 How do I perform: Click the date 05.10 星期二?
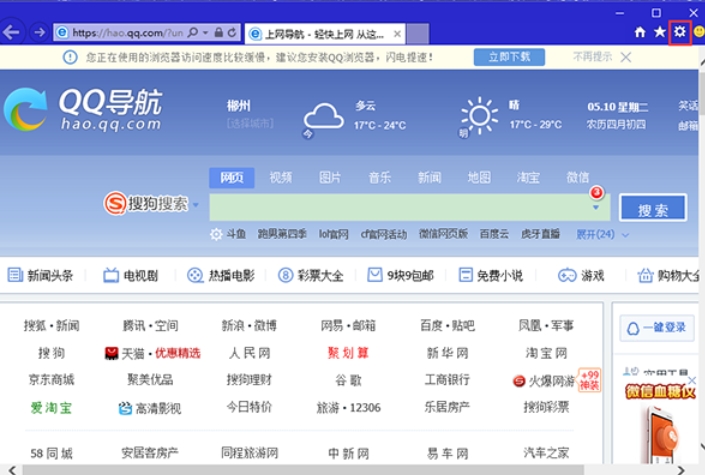pyautogui.click(x=617, y=107)
